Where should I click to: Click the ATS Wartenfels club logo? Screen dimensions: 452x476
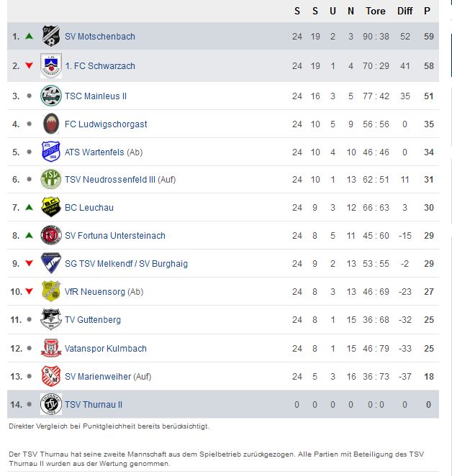51,152
